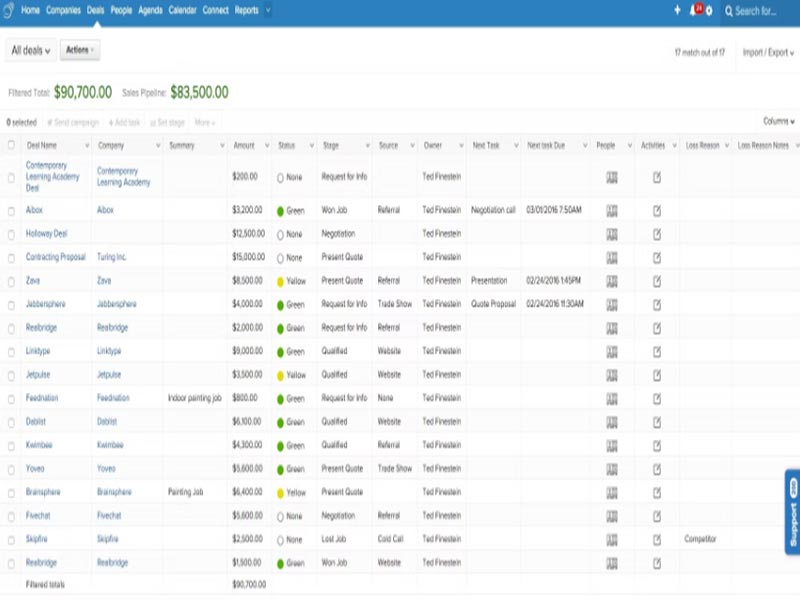Click the app logo in the top-left corner

(x=9, y=10)
